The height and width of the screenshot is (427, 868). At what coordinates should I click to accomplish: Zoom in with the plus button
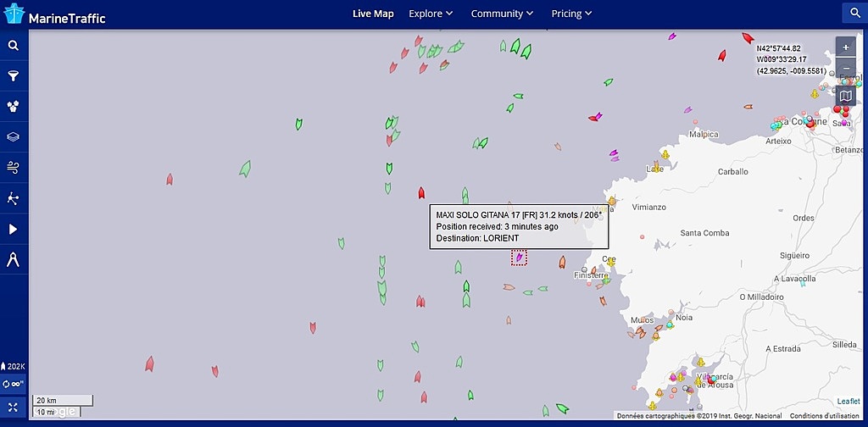click(x=845, y=47)
